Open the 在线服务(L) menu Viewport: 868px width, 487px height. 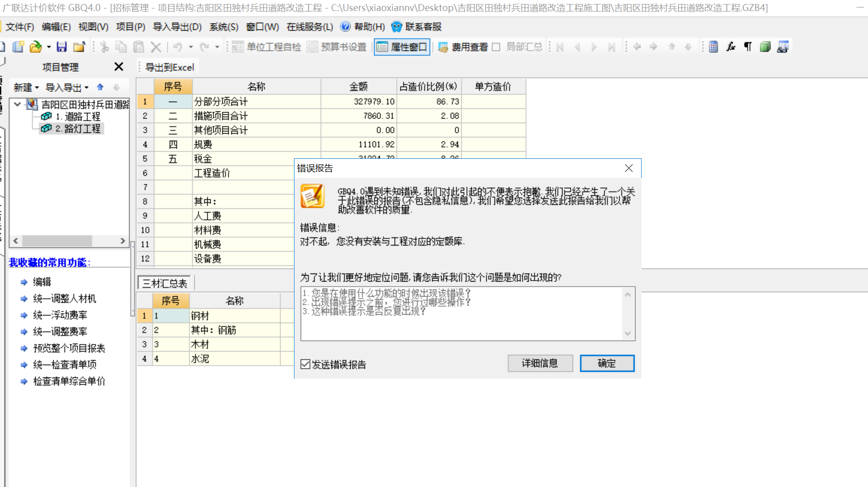(310, 27)
